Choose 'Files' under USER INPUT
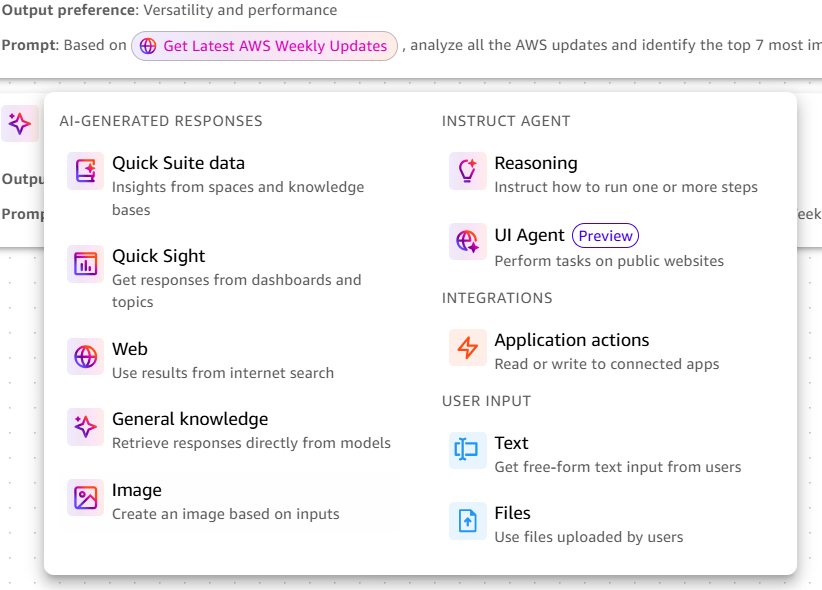Viewport: 822px width, 590px height. (x=513, y=513)
